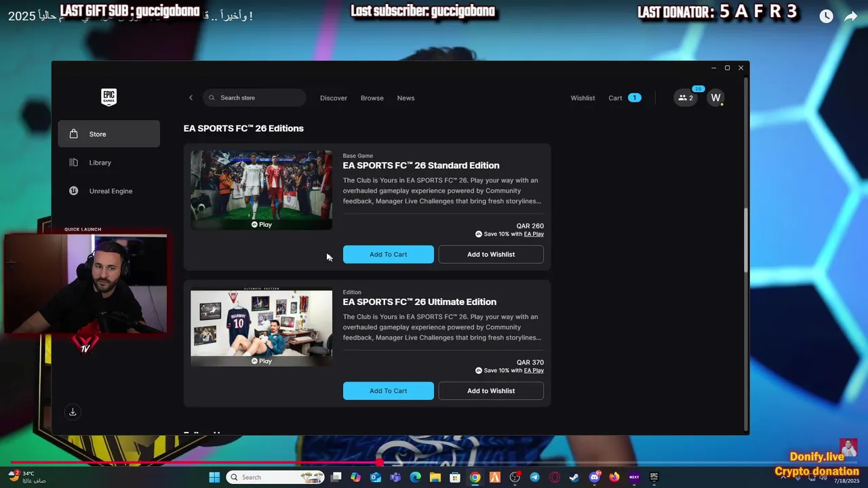Image resolution: width=868 pixels, height=488 pixels.
Task: Open the W profile avatar menu
Action: coord(715,98)
